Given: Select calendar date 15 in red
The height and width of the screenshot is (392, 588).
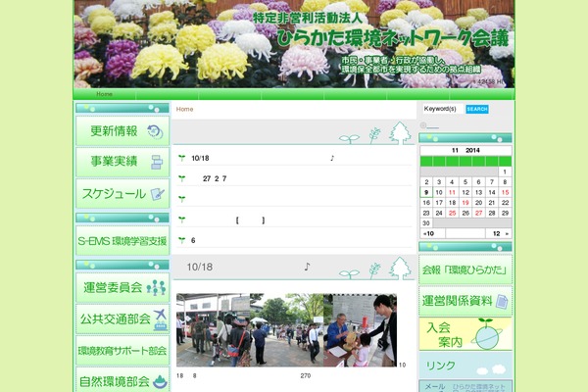Looking at the screenshot, I should pyautogui.click(x=505, y=192).
